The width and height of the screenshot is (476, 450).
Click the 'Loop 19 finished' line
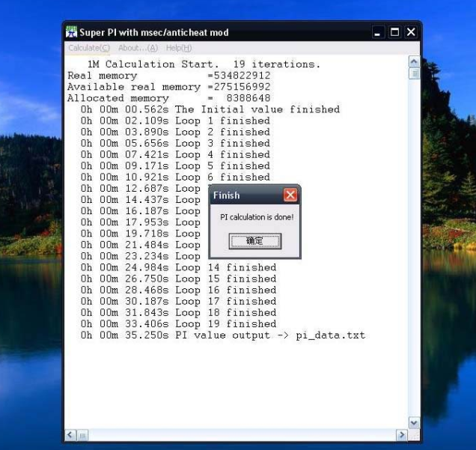(x=178, y=324)
